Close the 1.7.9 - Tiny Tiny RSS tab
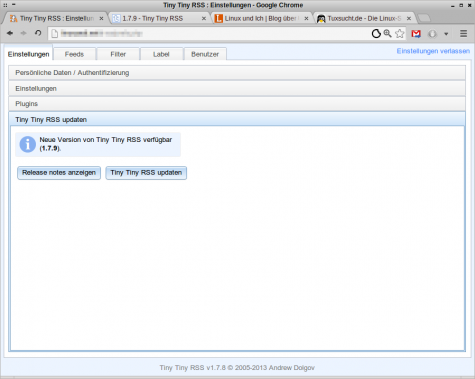Screen dimensions: 475x379 point(204,19)
